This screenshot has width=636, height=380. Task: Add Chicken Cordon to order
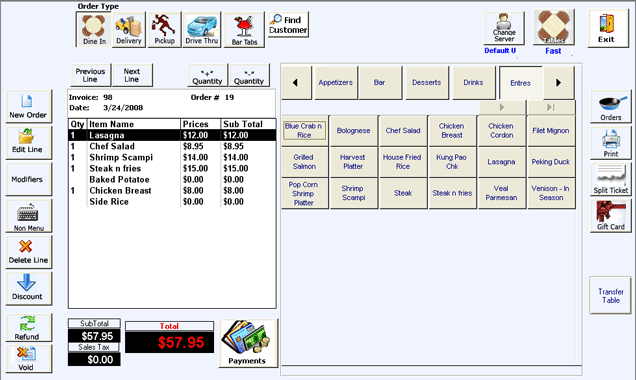point(501,131)
